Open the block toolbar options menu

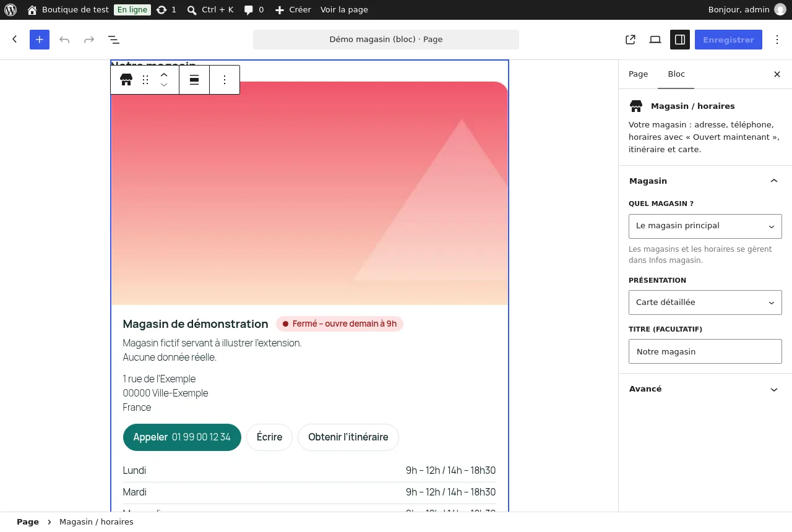click(x=225, y=80)
